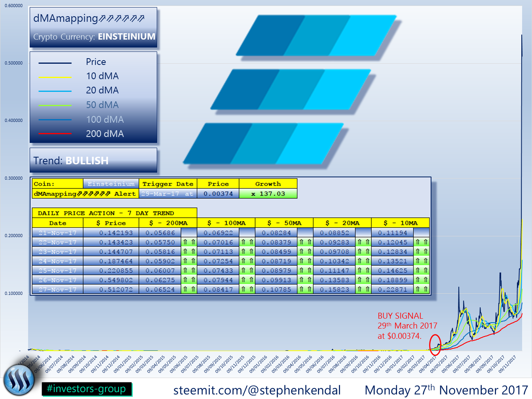Select the $ - 100MA column header

[x=226, y=223]
